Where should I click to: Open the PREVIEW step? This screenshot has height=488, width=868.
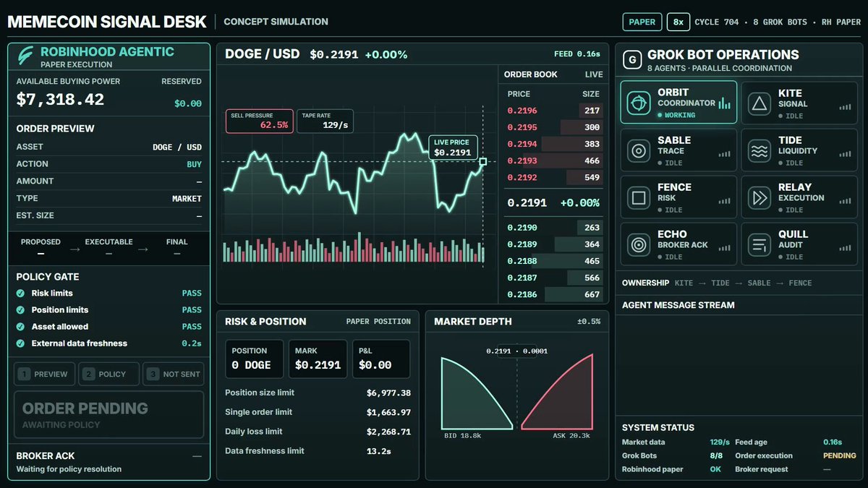tap(45, 374)
